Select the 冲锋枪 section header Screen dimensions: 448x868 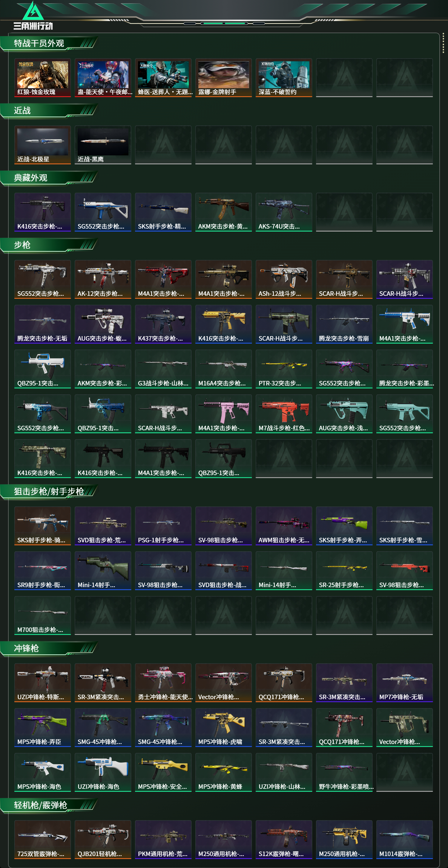pyautogui.click(x=26, y=648)
